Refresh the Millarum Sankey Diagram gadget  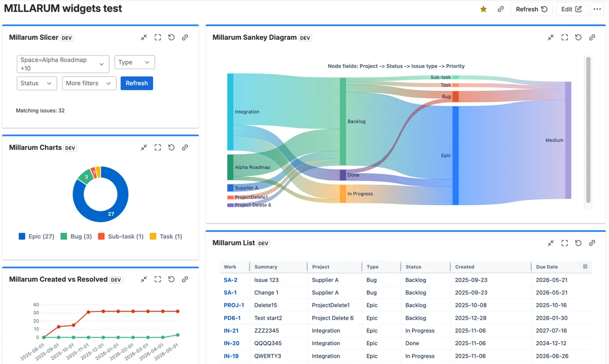point(578,38)
